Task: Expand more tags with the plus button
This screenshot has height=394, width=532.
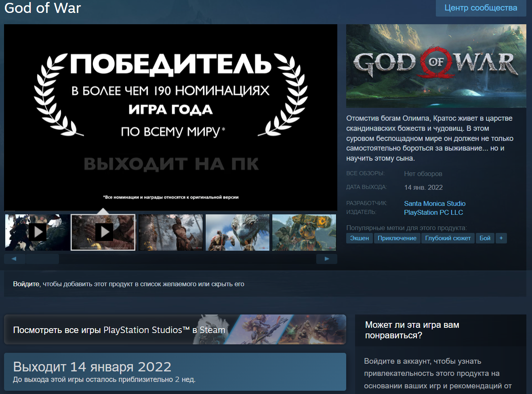Action: pos(501,238)
